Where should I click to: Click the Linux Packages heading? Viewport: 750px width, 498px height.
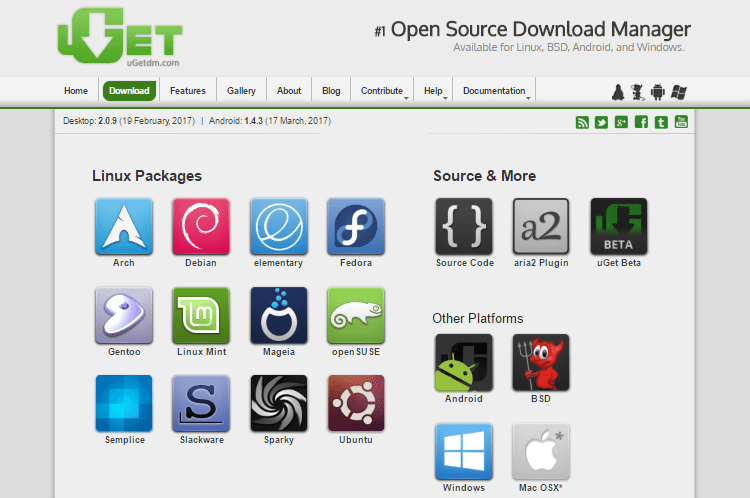click(x=147, y=176)
